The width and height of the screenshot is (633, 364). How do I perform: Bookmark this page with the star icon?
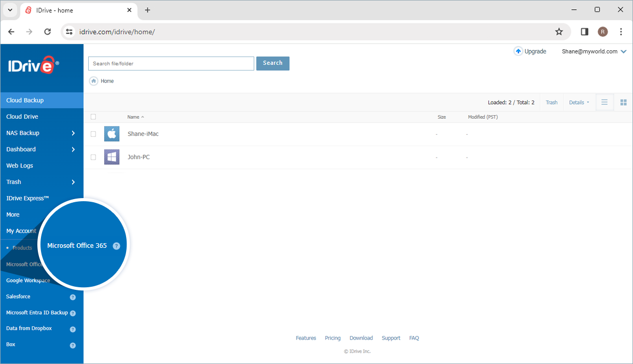click(x=559, y=32)
